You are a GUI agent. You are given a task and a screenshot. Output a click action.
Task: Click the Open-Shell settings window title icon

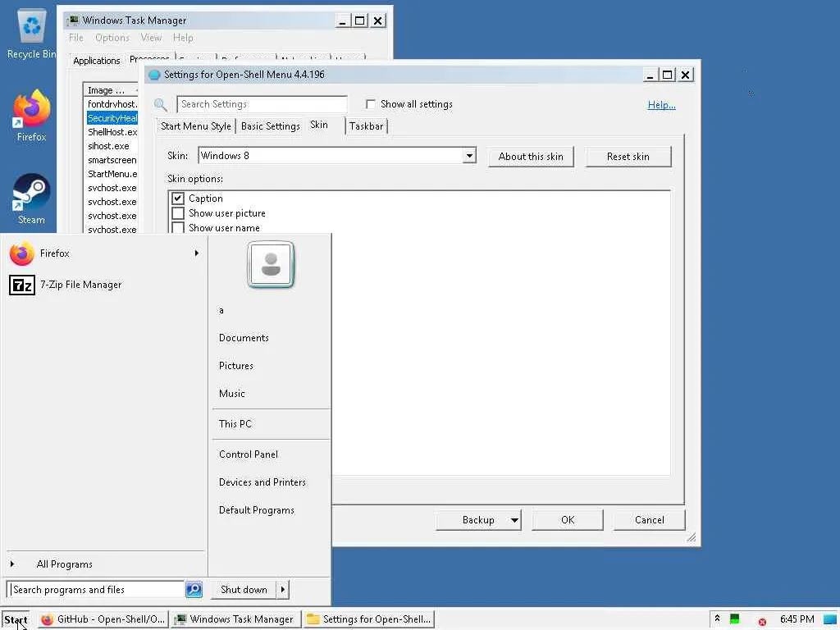pos(154,75)
